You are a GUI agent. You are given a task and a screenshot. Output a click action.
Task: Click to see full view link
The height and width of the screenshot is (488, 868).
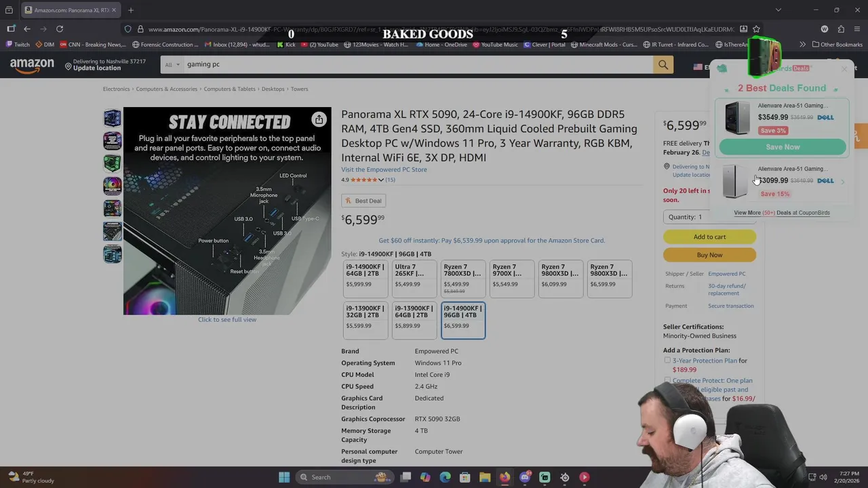pos(227,320)
